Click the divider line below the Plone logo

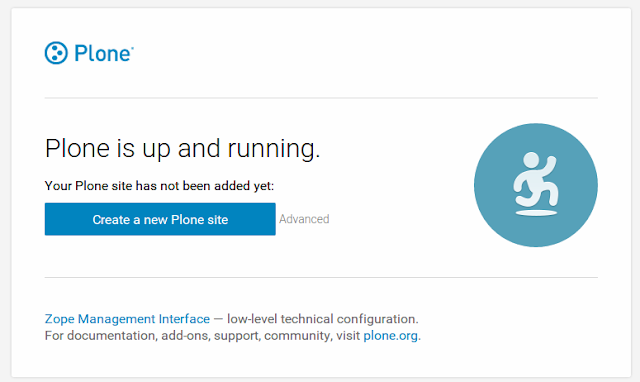point(321,98)
